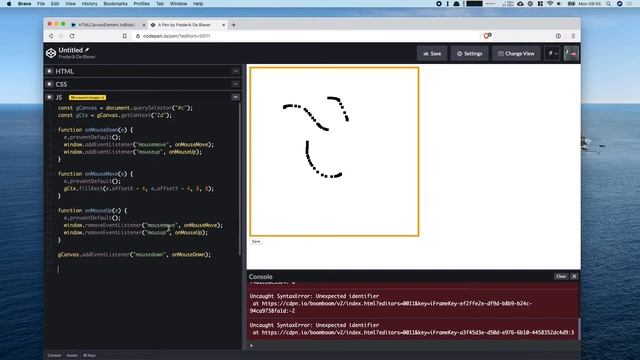Open a new browser tab
Screen dimensions: 640x360
tap(233, 25)
